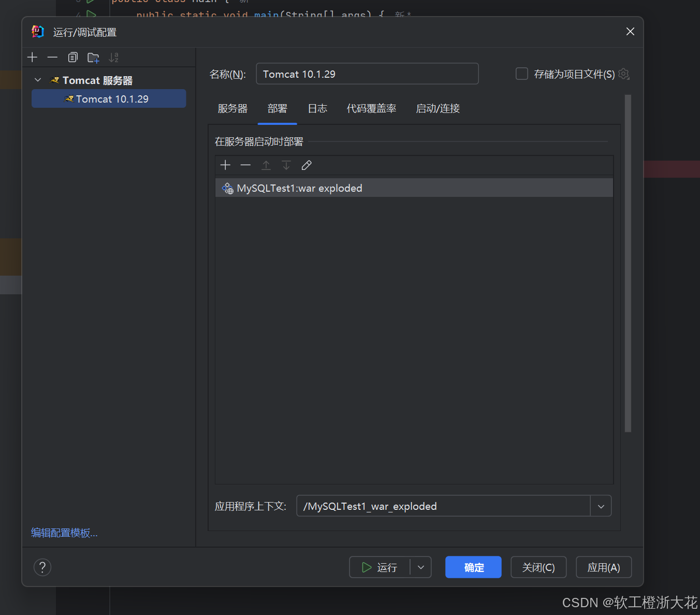
Task: Open the 应用程序上下文 dropdown arrow
Action: click(601, 506)
